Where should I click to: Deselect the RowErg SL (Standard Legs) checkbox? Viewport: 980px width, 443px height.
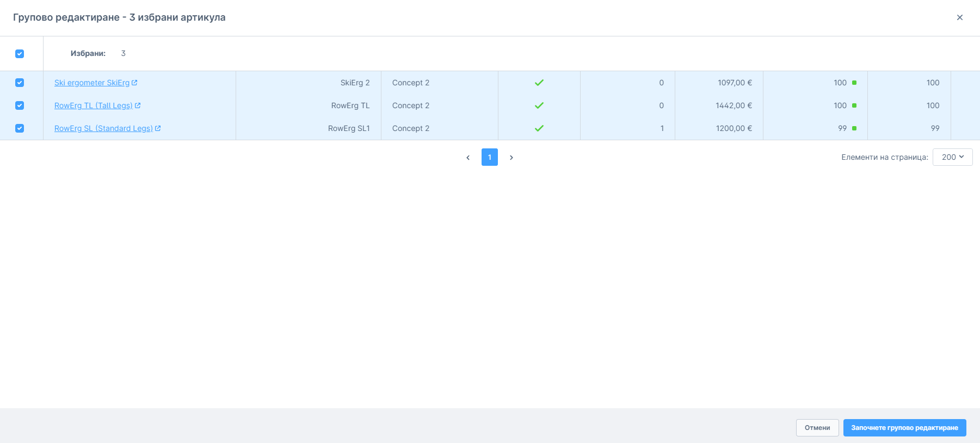pyautogui.click(x=20, y=128)
